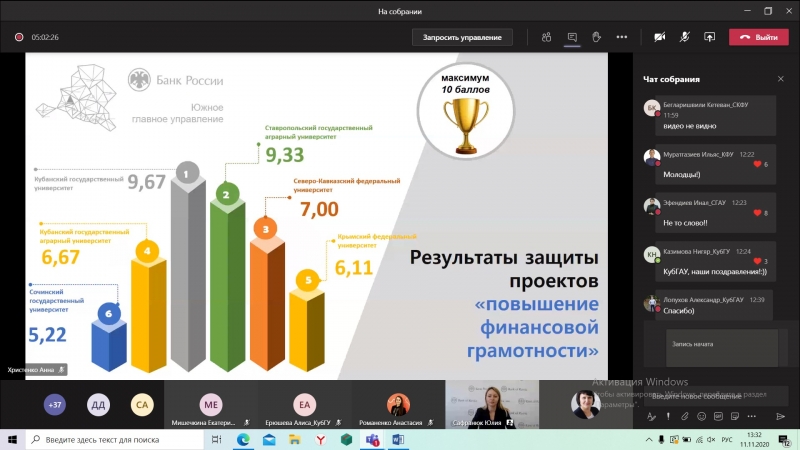The image size is (800, 450).
Task: Open File Explorer from the taskbar
Action: [295, 439]
